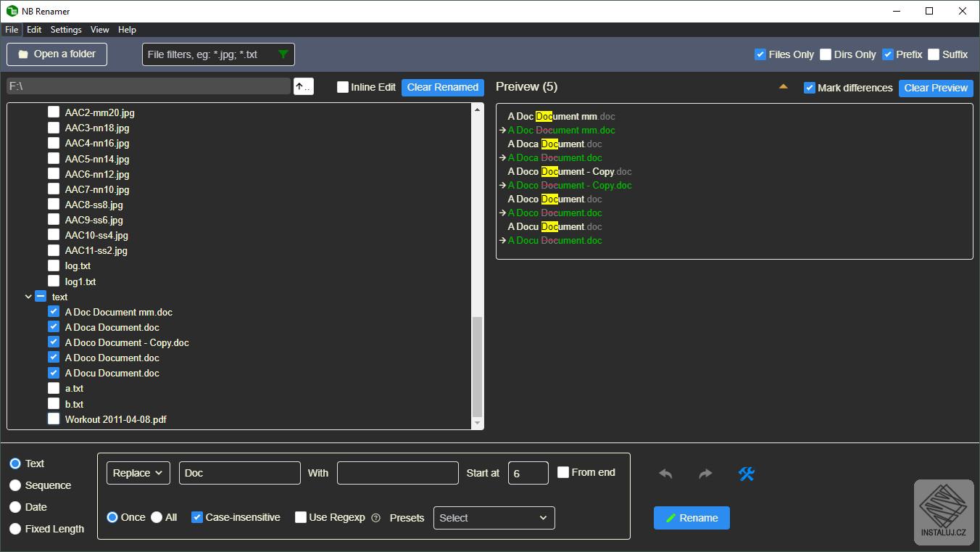Uncheck the Mark differences checkbox

pyautogui.click(x=810, y=88)
